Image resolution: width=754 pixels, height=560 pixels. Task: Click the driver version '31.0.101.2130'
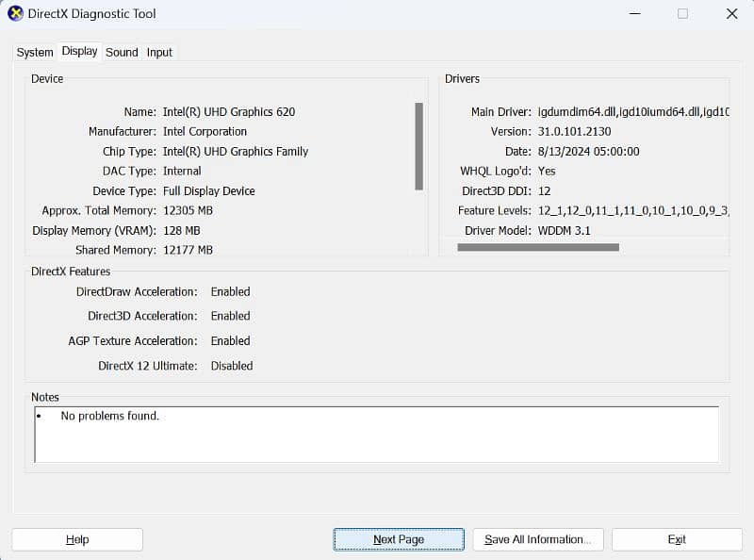pyautogui.click(x=574, y=131)
